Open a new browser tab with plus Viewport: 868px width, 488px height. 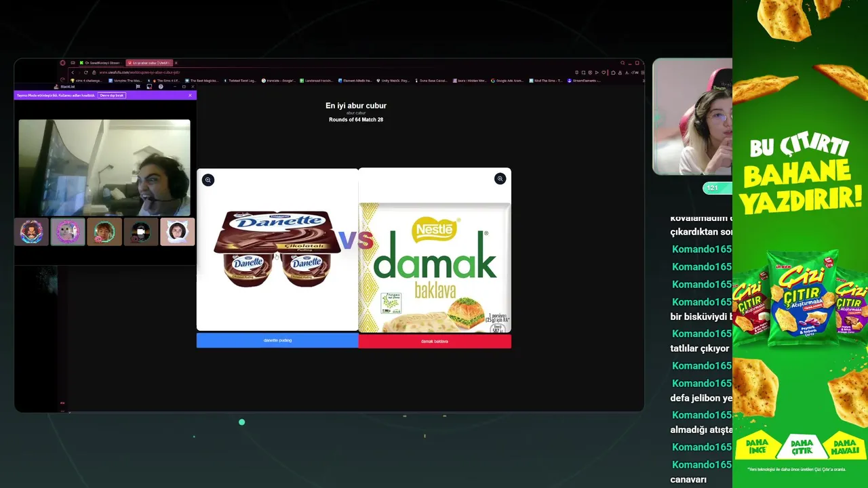[176, 63]
